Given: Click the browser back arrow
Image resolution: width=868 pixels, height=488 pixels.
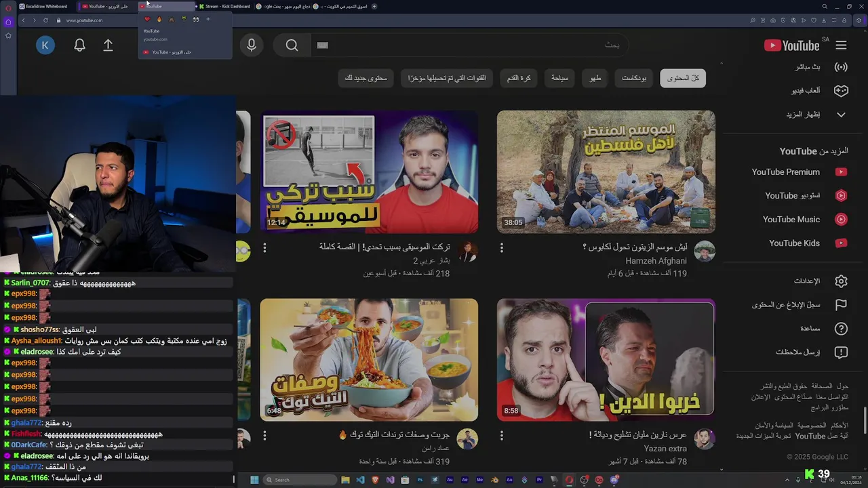Looking at the screenshot, I should (x=23, y=20).
